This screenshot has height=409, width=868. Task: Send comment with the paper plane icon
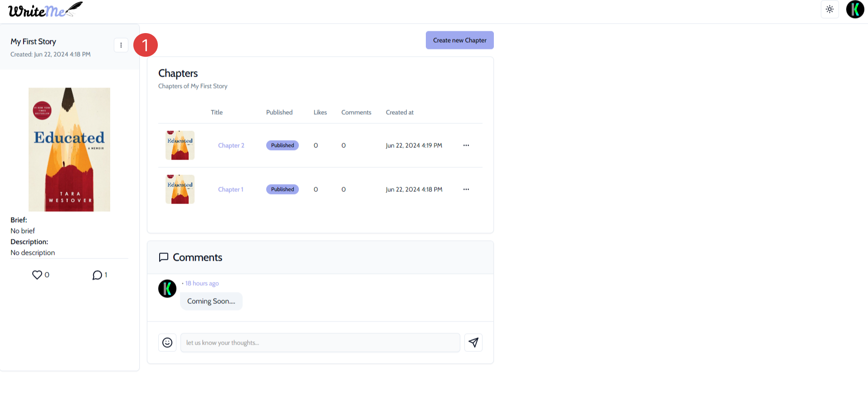pyautogui.click(x=473, y=343)
